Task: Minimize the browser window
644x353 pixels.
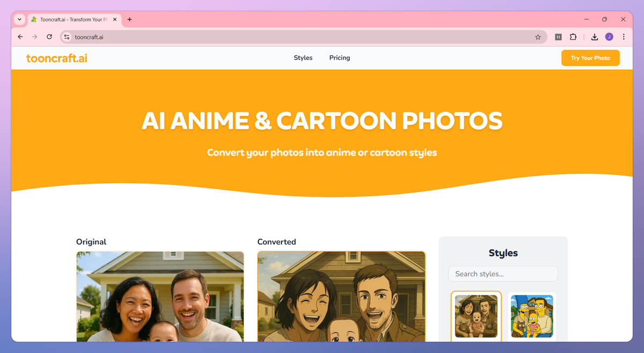Action: [x=586, y=19]
